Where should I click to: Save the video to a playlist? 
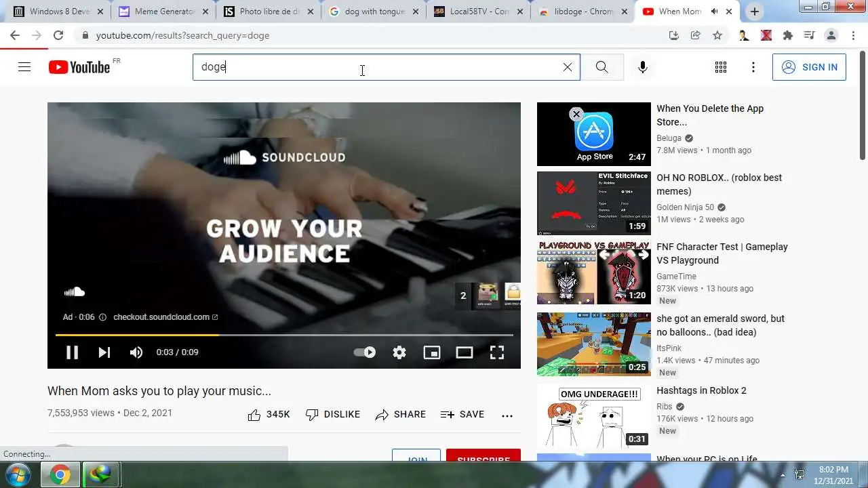click(462, 415)
